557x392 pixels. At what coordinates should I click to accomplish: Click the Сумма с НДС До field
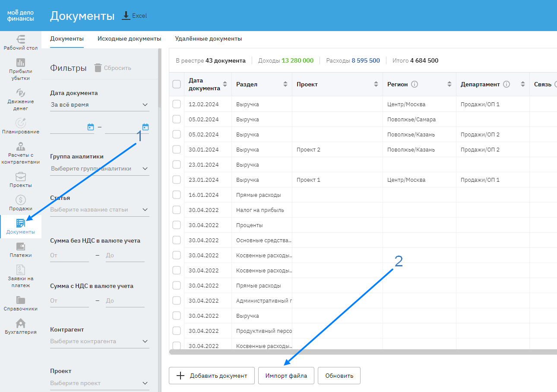coord(125,300)
